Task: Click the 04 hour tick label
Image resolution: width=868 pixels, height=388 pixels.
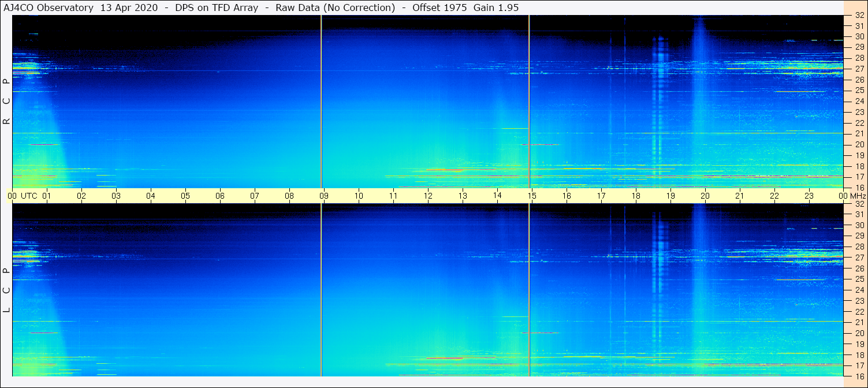Action: (151, 196)
